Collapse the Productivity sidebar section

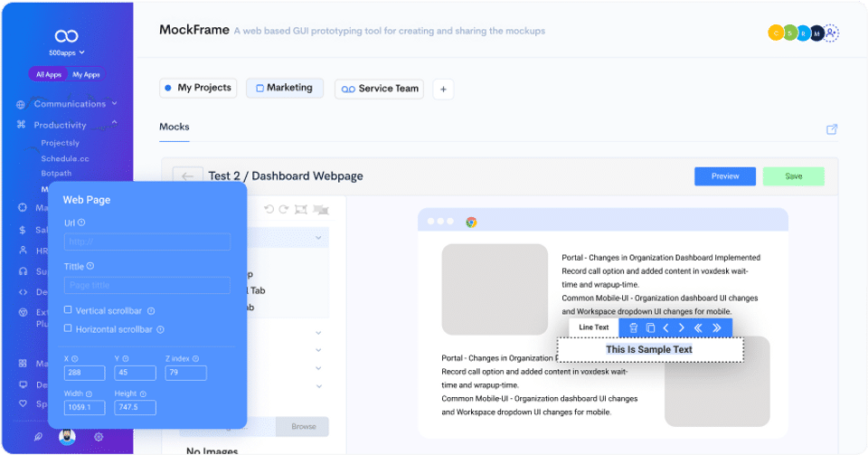114,124
